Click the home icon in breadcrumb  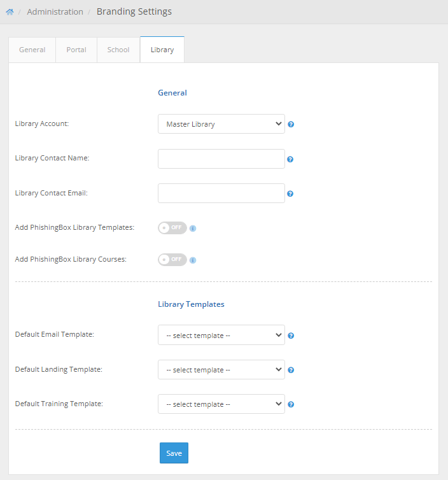[10, 12]
